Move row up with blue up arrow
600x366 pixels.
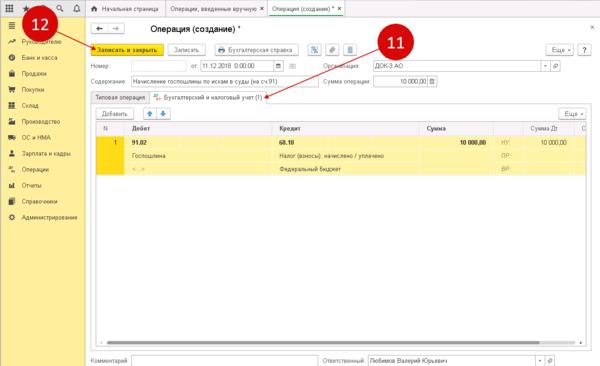pyautogui.click(x=150, y=114)
